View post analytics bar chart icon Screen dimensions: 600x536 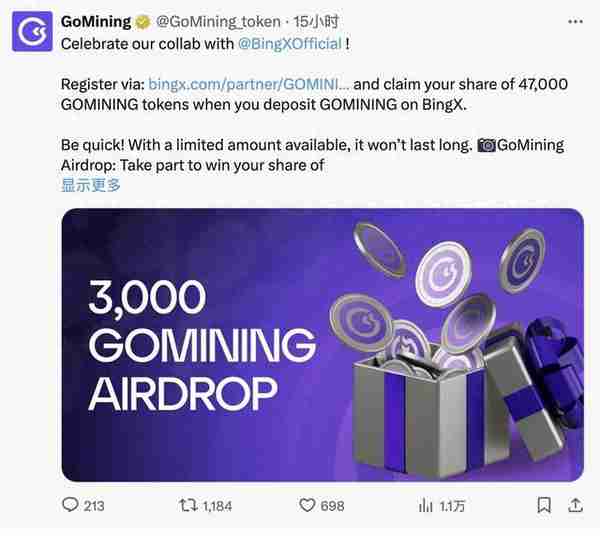(426, 505)
